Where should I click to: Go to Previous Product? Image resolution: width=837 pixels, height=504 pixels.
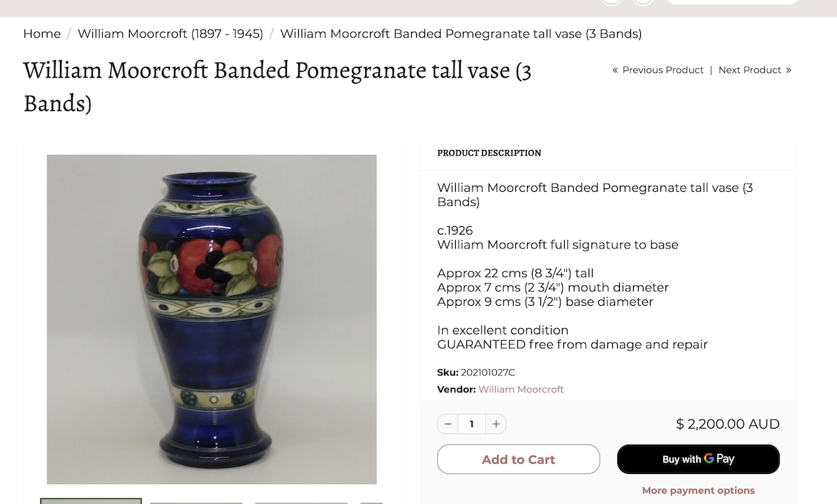coord(662,70)
